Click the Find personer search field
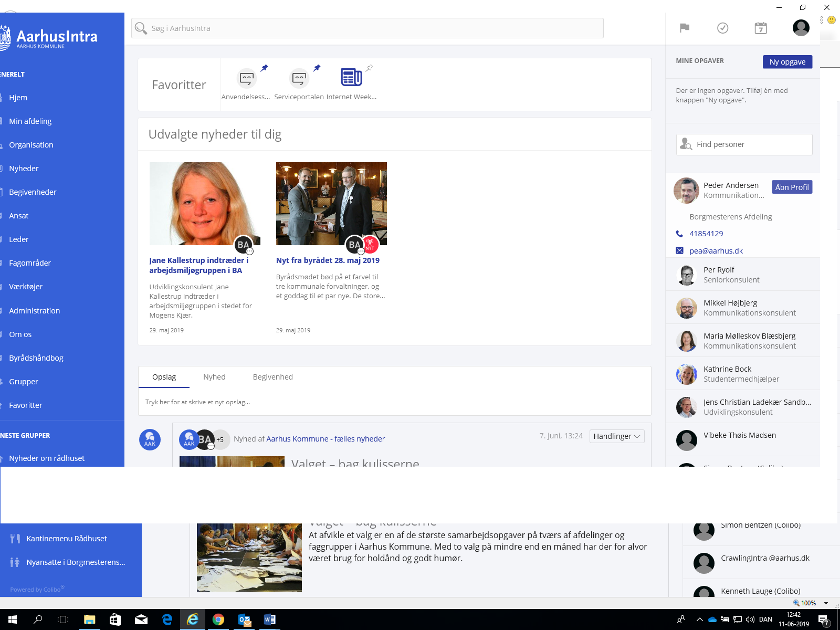 [x=751, y=144]
